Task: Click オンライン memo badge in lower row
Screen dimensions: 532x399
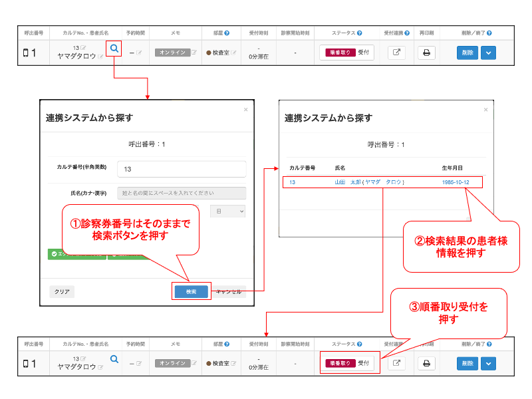Action: pos(173,363)
